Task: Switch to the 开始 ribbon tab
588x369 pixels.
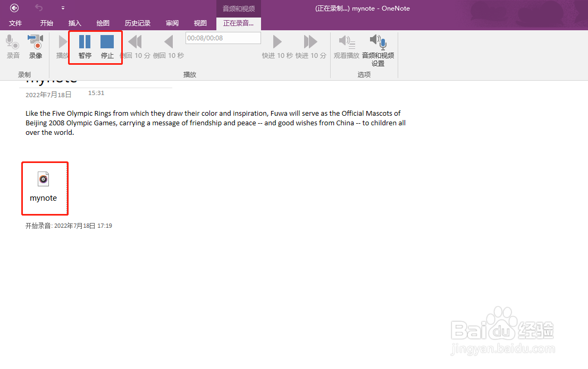Action: pos(46,23)
